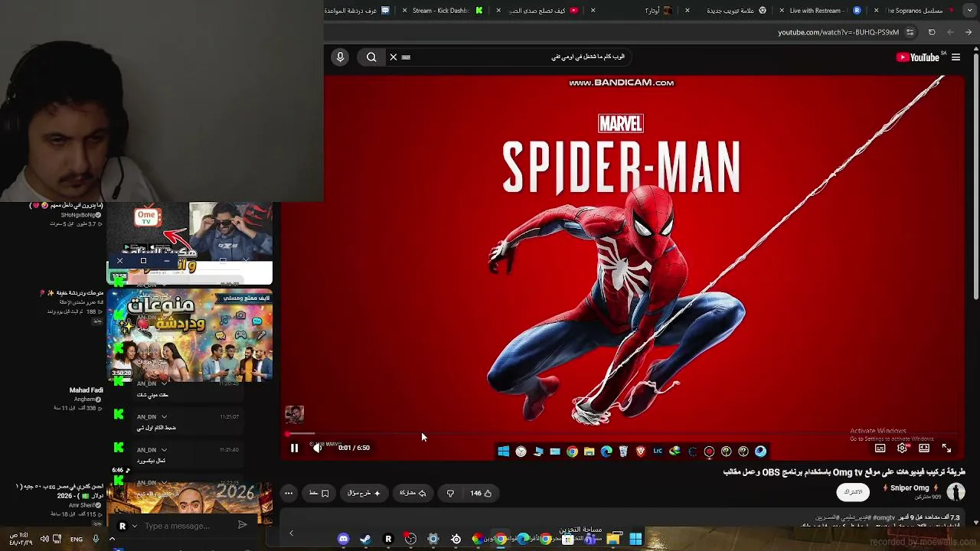Viewport: 980px width, 551px height.
Task: Launch Steam from the taskbar
Action: (x=365, y=540)
